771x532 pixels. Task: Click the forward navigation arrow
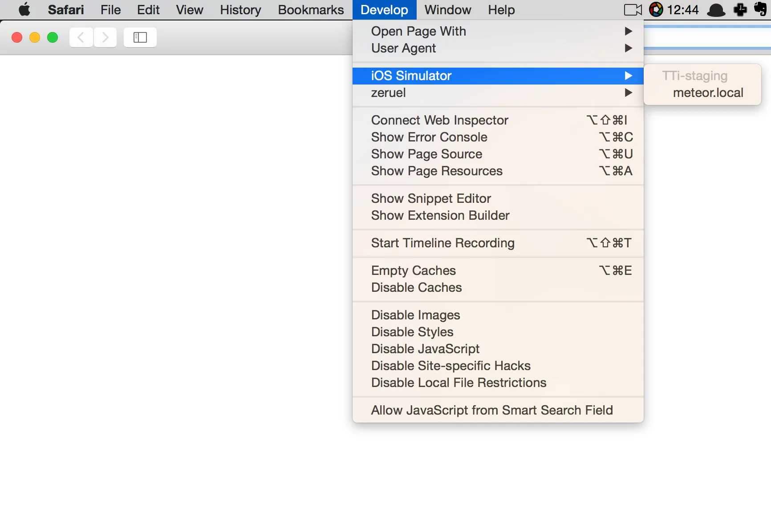click(x=105, y=37)
